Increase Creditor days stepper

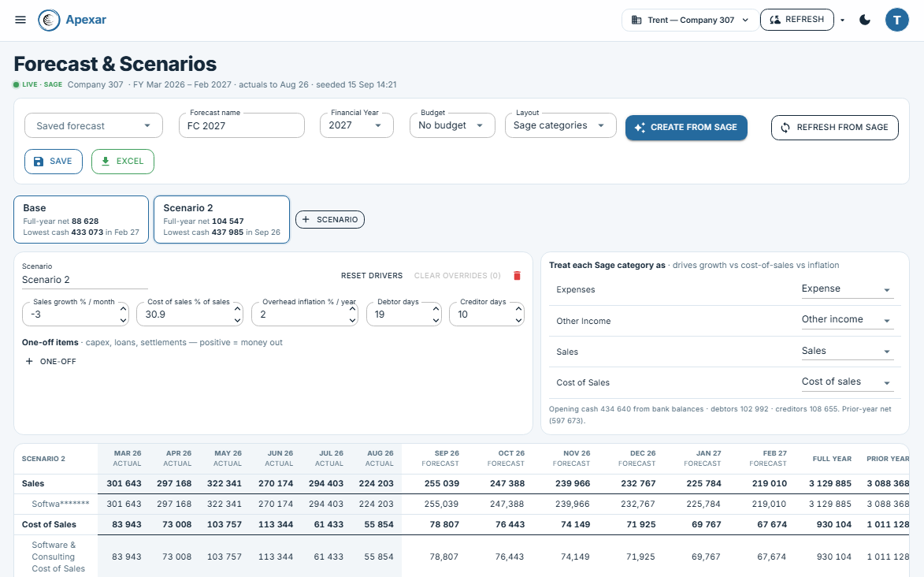[518, 308]
